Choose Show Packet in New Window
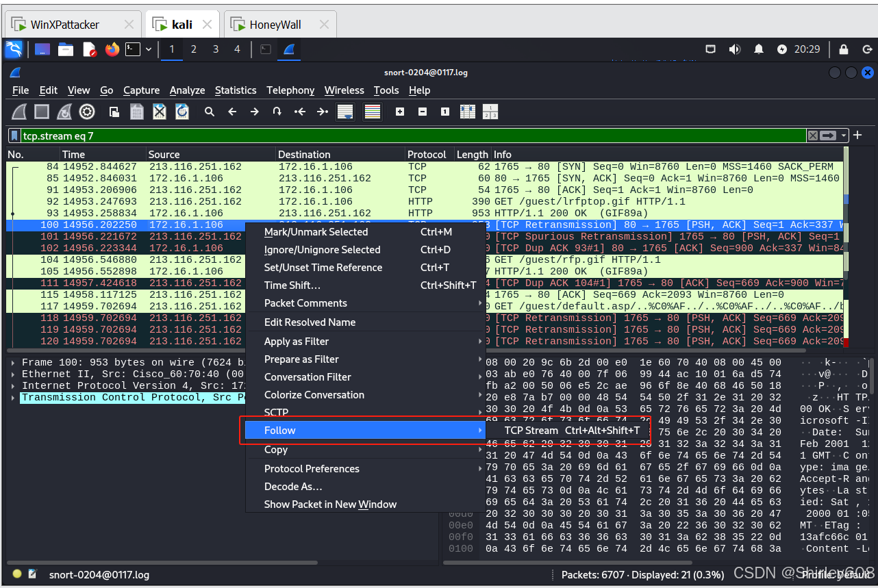 point(365,504)
